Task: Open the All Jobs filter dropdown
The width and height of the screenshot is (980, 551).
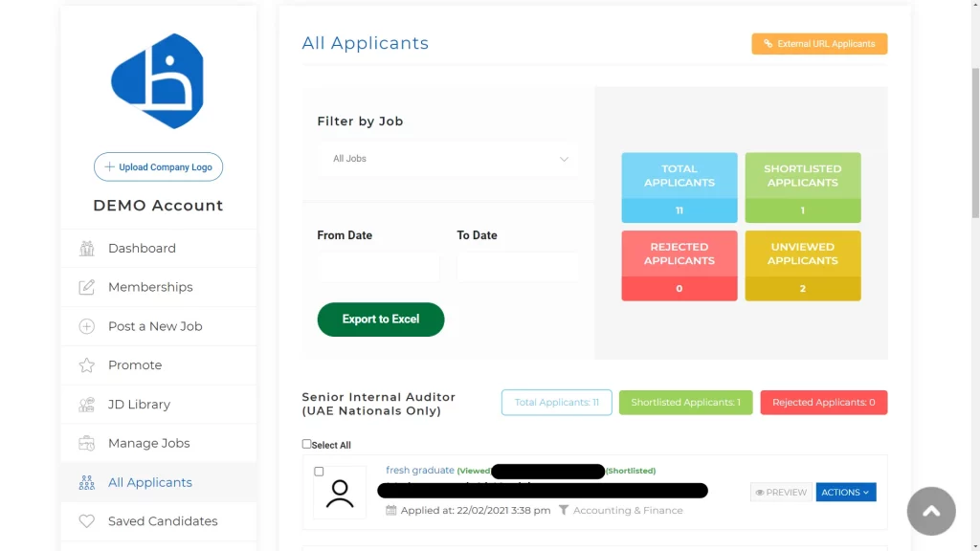Action: [x=448, y=159]
